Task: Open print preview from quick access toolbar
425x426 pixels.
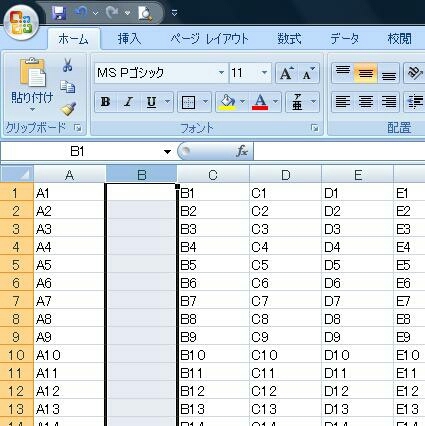Action: (x=145, y=13)
